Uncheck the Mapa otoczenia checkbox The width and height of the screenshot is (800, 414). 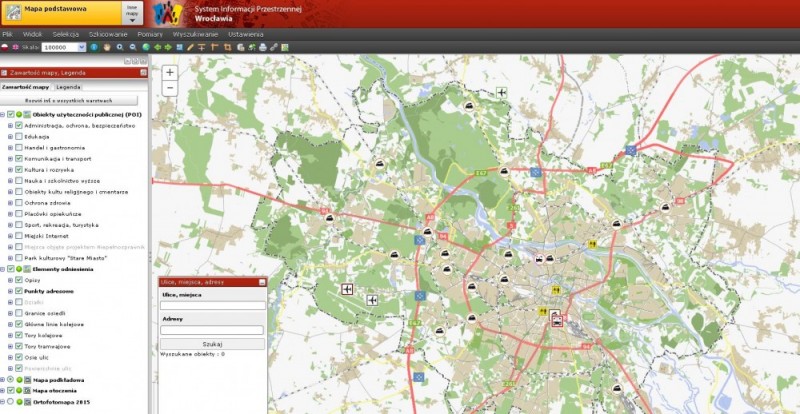click(11, 391)
